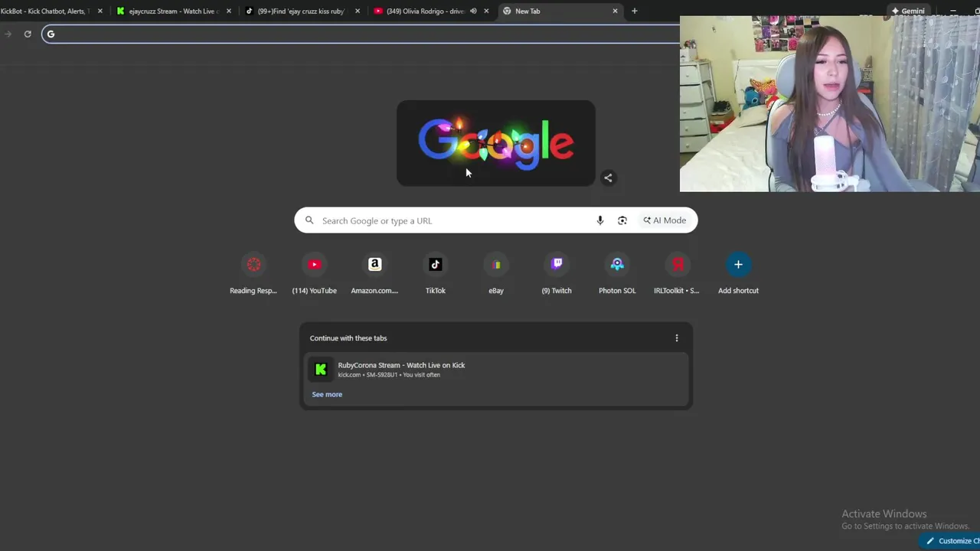Click the Kick logo in the suggested tab card
This screenshot has height=551, width=980.
(x=321, y=370)
